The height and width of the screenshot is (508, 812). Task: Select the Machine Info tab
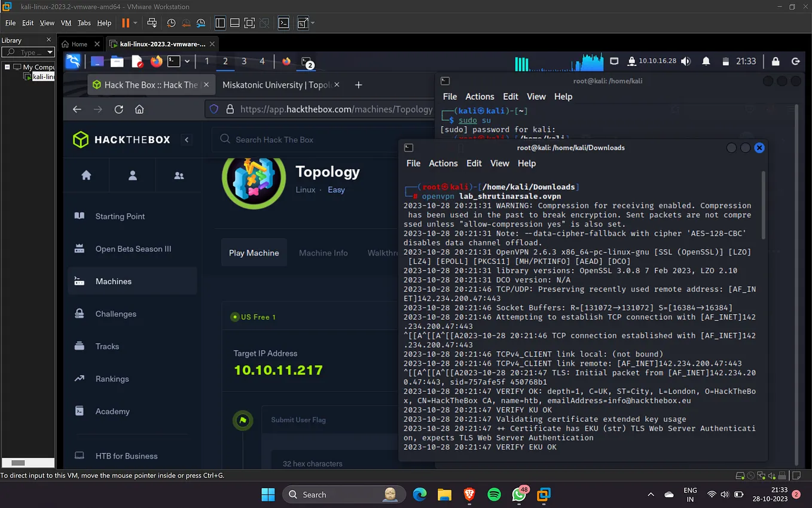tap(323, 253)
